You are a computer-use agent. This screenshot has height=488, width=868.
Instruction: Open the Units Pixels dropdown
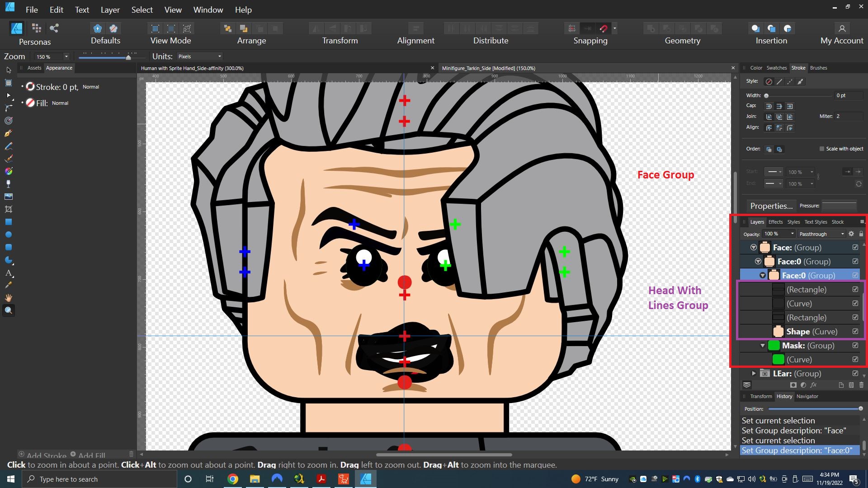[199, 56]
